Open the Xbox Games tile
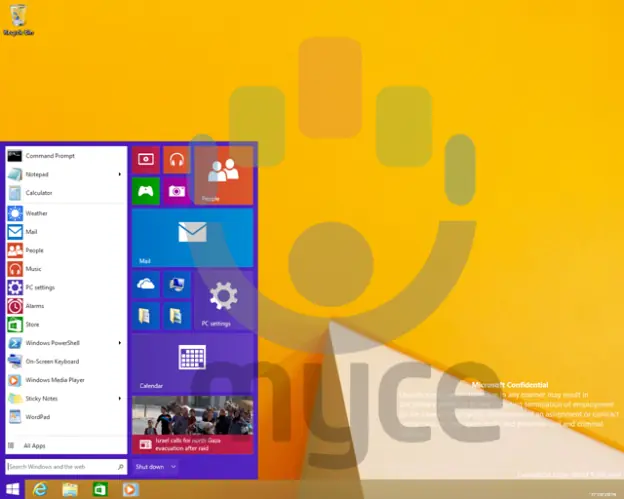This screenshot has width=624, height=499. 146,191
